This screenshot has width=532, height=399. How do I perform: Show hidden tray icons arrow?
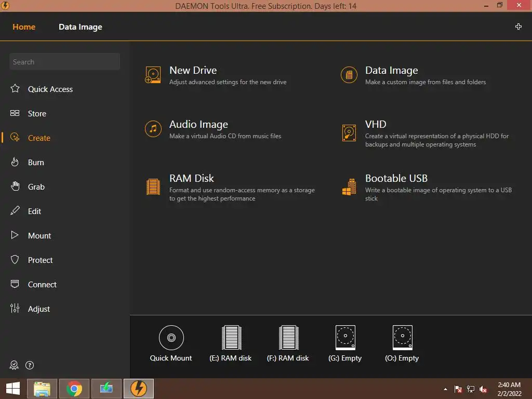coord(445,389)
